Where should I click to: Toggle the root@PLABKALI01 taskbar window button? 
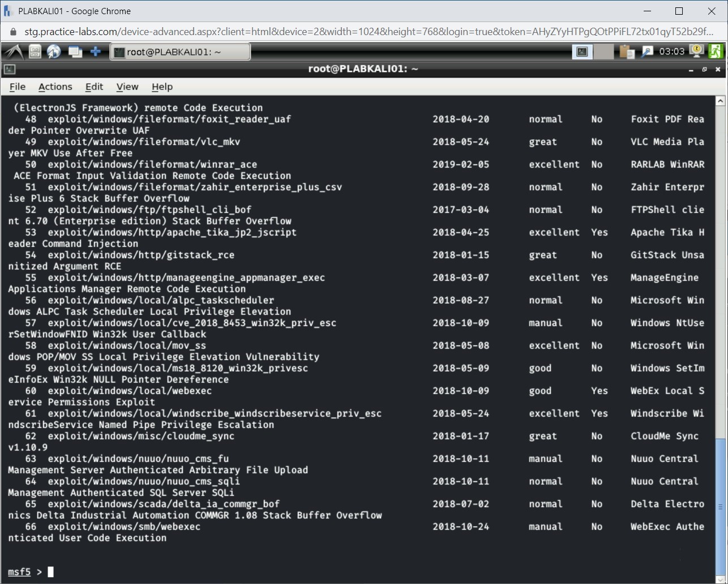pos(180,51)
